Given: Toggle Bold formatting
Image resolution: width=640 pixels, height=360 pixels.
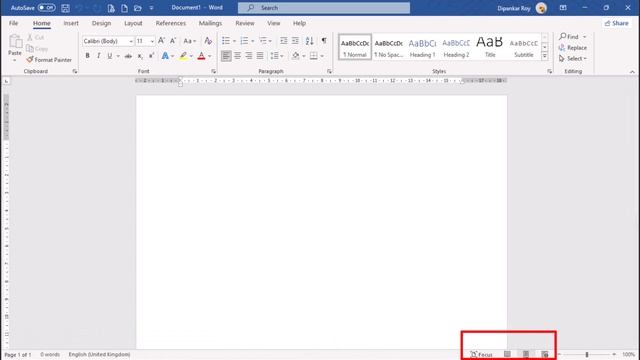Looking at the screenshot, I should [87, 56].
